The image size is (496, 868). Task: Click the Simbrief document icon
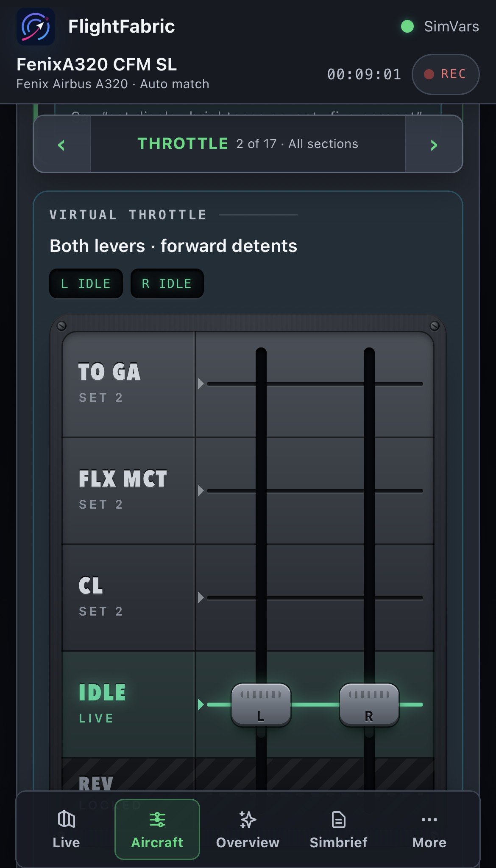coord(339,819)
